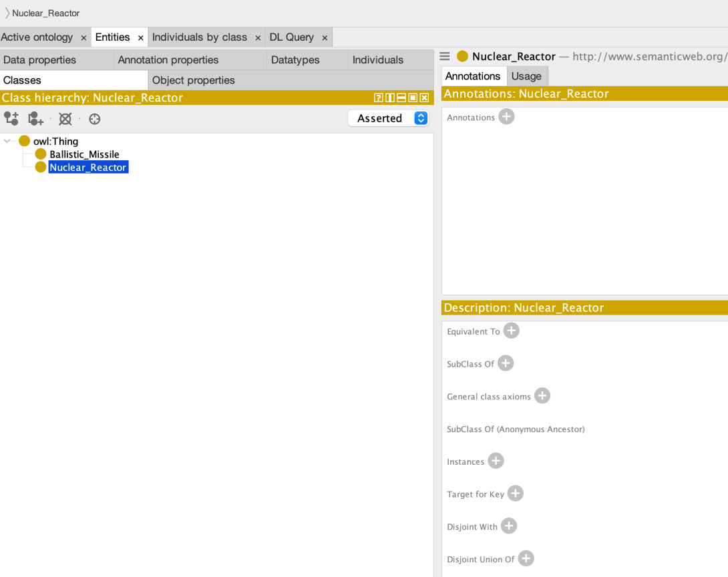Split the Class hierarchy view horizontally
This screenshot has height=577, width=728.
(401, 98)
